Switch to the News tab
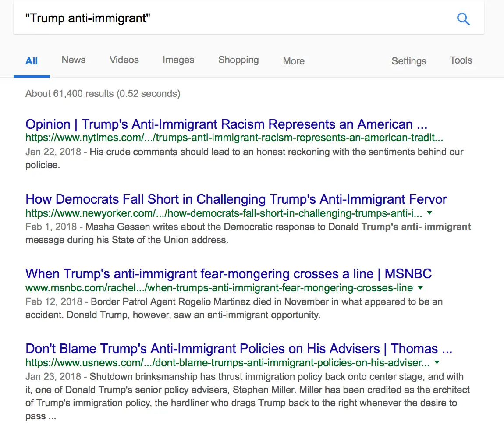This screenshot has height=432, width=504. click(73, 60)
